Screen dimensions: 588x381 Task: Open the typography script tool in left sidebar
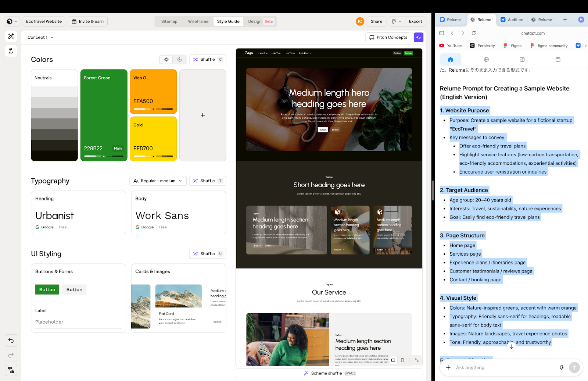click(x=11, y=51)
